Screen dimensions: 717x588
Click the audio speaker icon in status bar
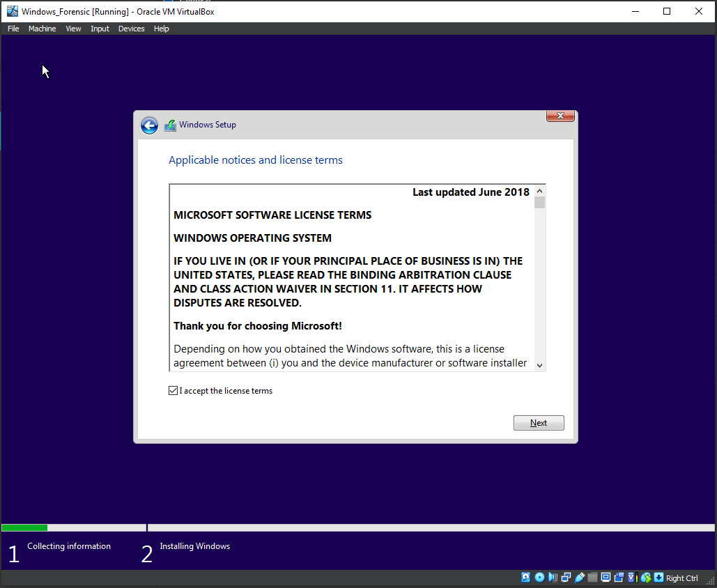553,578
